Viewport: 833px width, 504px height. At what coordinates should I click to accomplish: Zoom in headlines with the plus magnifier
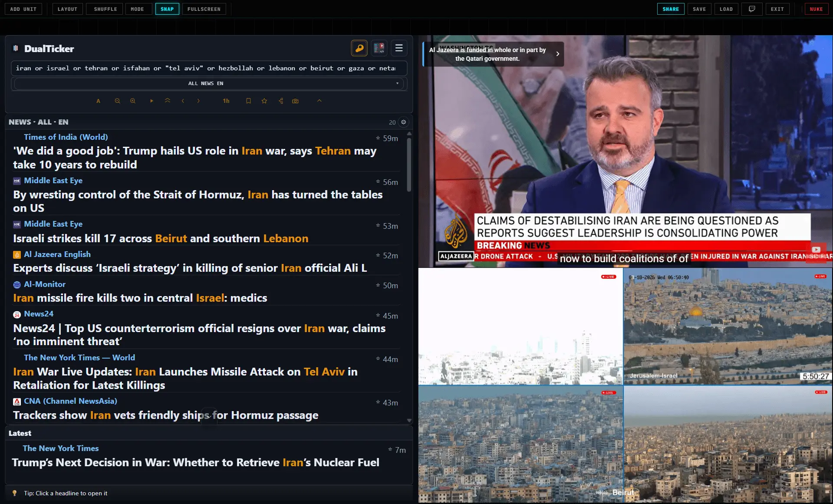tap(133, 101)
